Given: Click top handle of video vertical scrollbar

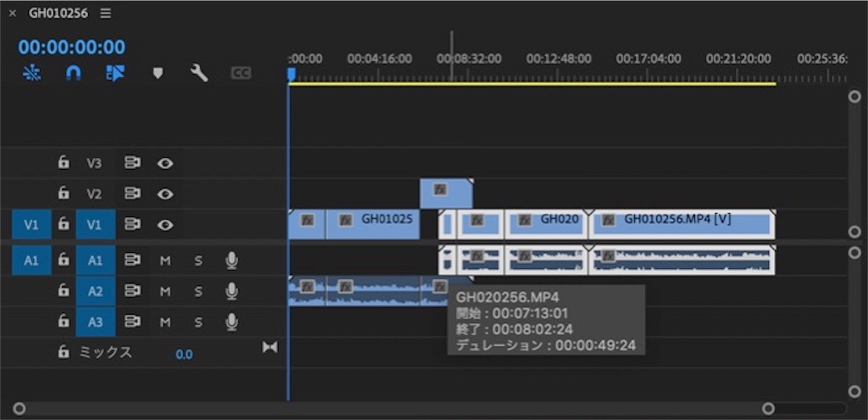Looking at the screenshot, I should pos(854,97).
